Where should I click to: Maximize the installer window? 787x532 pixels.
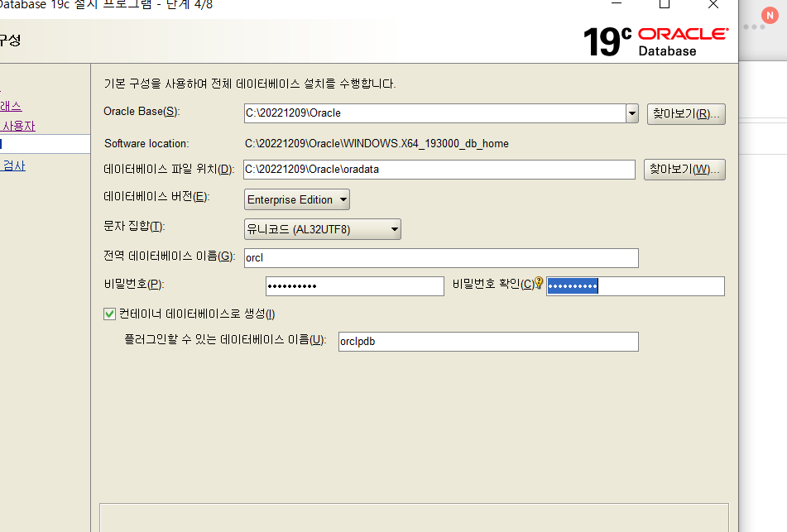point(665,4)
